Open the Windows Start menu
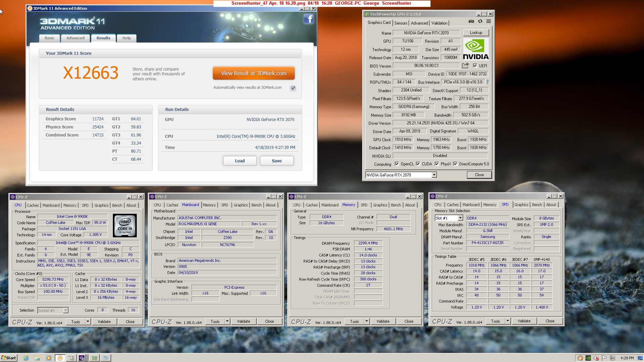644x362 pixels. (x=9, y=358)
